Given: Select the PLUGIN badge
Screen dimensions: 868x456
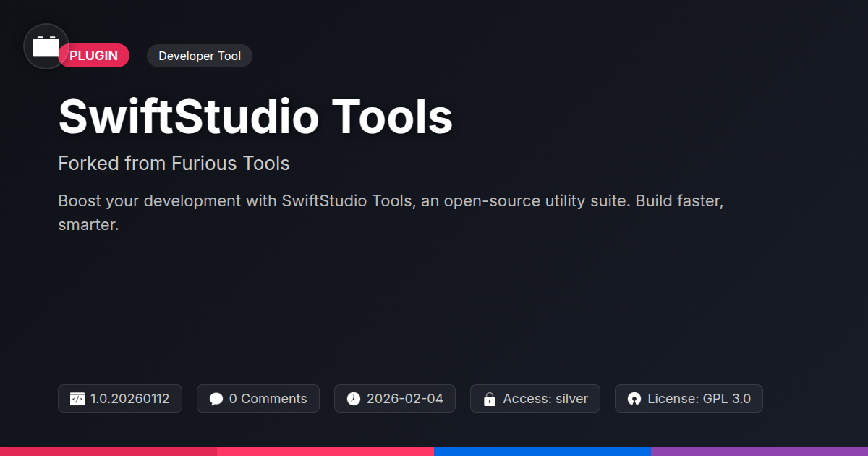Looking at the screenshot, I should (x=93, y=56).
